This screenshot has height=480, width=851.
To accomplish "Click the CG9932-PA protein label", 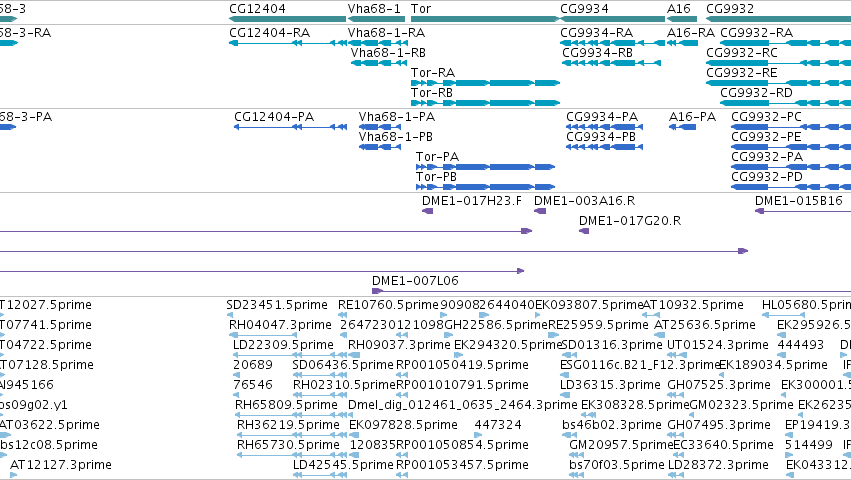I will [767, 157].
